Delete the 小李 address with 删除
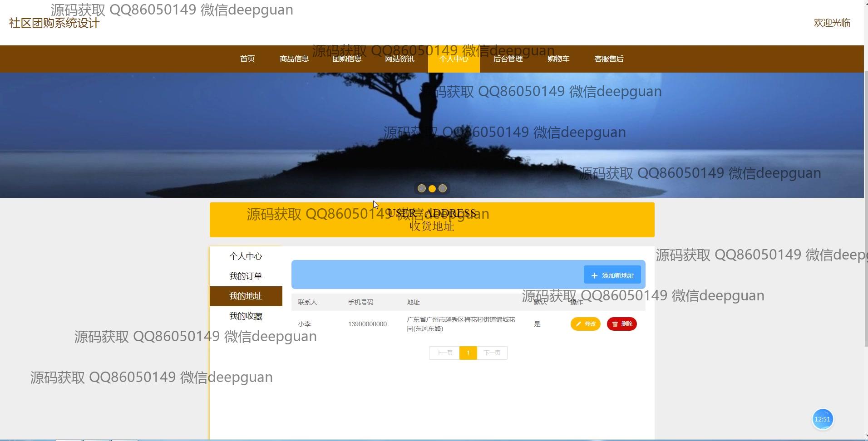Screen dimensions: 868x441 click(x=621, y=324)
